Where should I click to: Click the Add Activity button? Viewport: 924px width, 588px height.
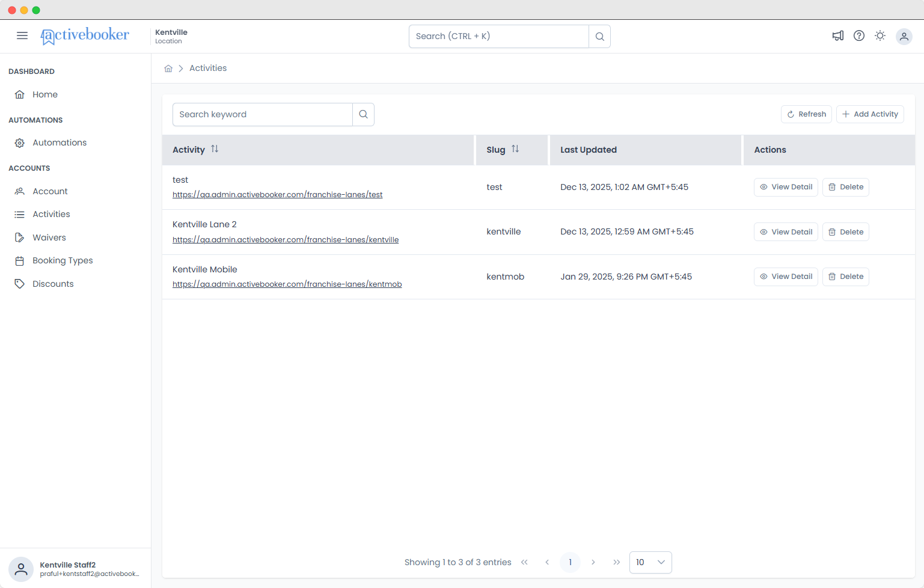[x=870, y=114]
